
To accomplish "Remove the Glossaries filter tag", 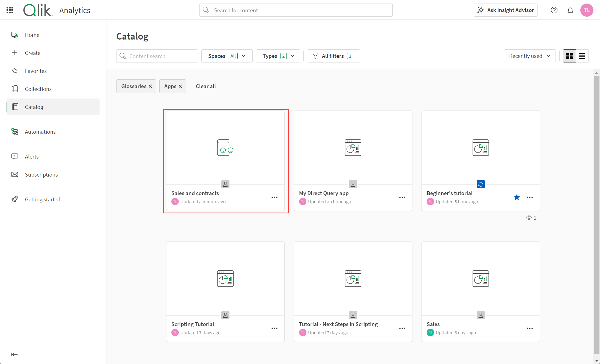I will 150,86.
